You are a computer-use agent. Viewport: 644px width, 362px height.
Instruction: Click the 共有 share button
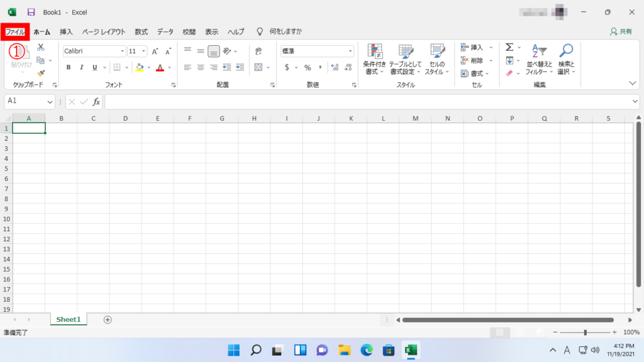point(621,31)
